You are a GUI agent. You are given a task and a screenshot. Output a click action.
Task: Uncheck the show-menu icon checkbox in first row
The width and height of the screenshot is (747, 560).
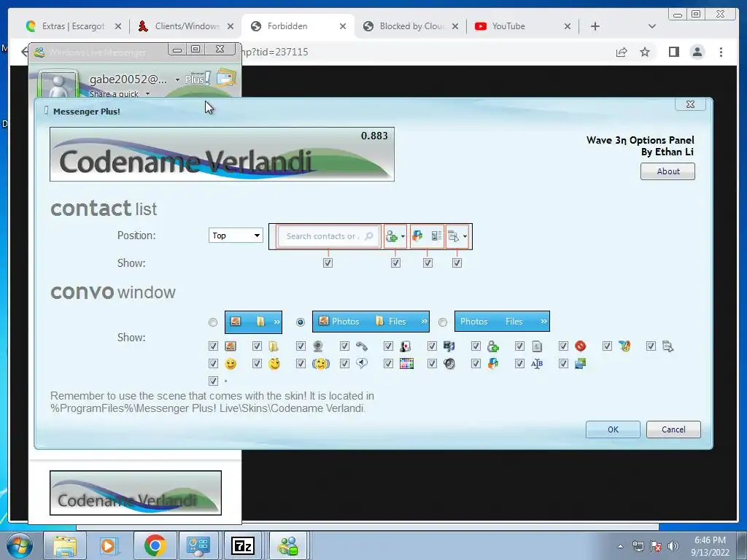tap(651, 346)
